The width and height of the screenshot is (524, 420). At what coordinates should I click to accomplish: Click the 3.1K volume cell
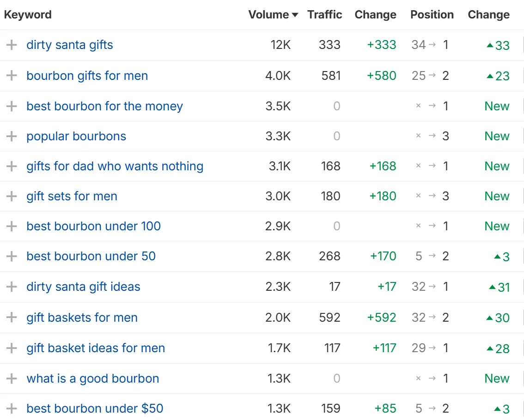point(280,166)
